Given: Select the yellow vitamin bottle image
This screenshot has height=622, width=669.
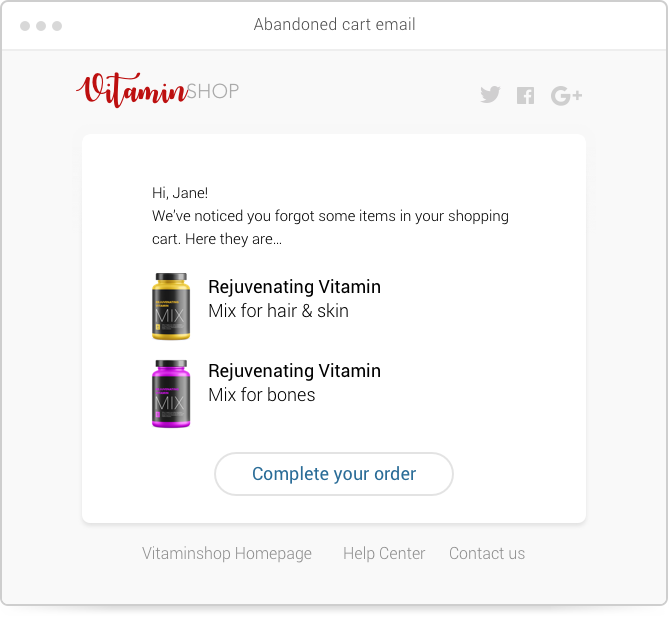Looking at the screenshot, I should point(171,306).
